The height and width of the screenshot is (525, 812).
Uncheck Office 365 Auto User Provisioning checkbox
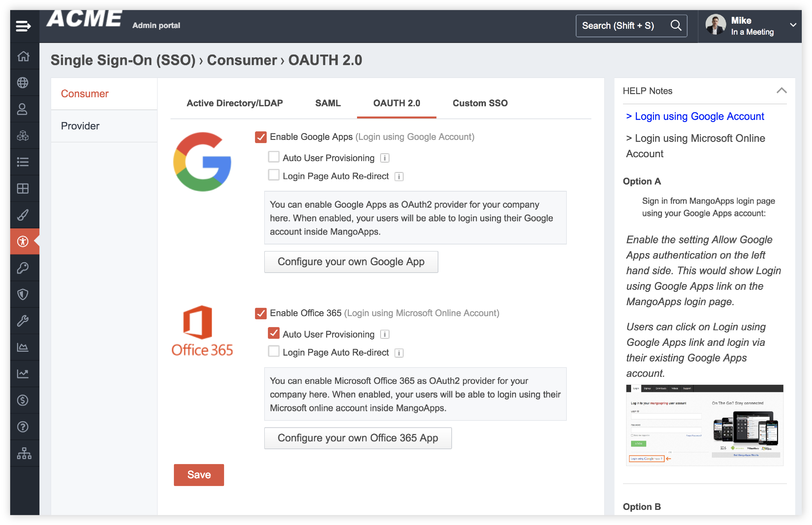(274, 333)
